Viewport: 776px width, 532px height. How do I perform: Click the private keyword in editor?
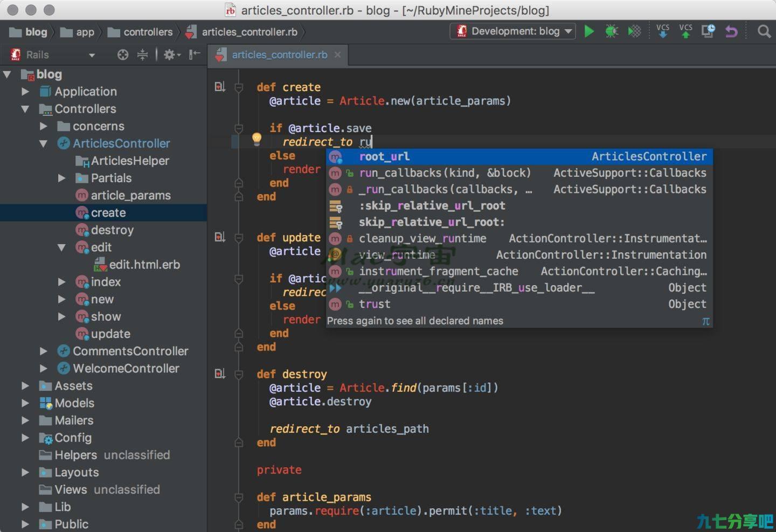(279, 469)
